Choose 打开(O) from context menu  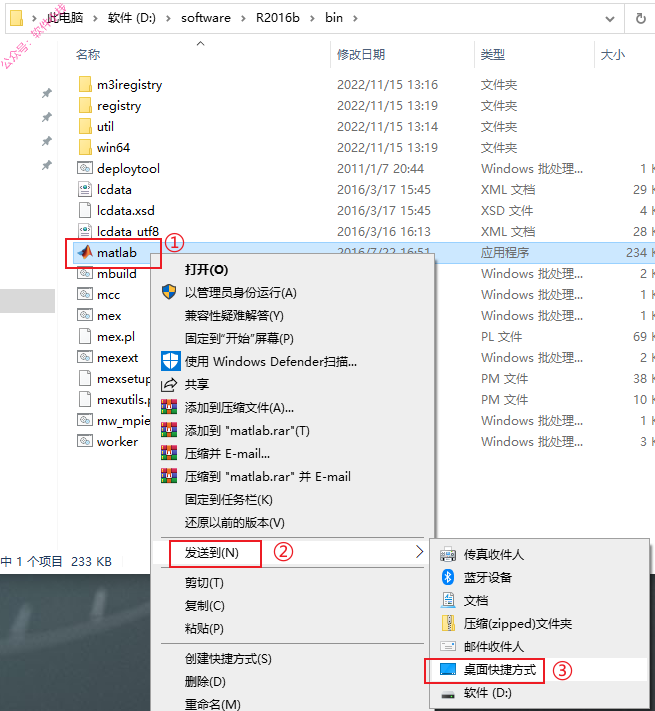pos(206,269)
